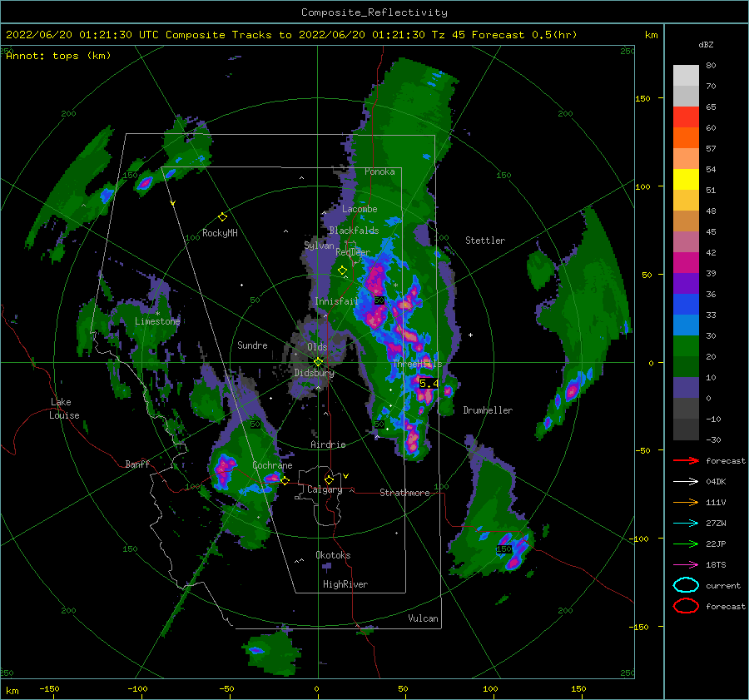Click the yellow diamond marker in Calgary

click(329, 479)
